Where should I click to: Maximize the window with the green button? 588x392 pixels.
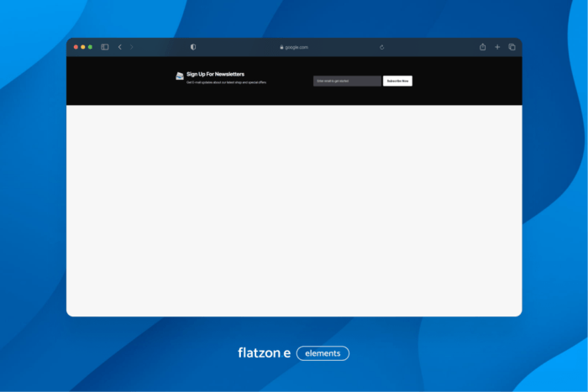click(90, 47)
